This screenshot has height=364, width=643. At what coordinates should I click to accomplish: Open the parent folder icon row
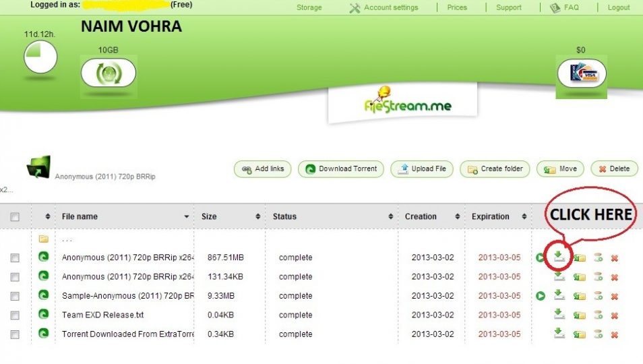point(44,239)
